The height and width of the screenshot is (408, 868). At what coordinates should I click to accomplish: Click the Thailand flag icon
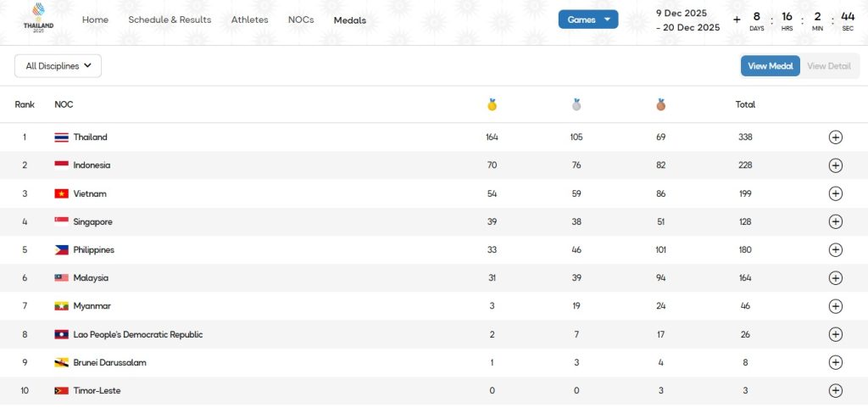pos(62,137)
